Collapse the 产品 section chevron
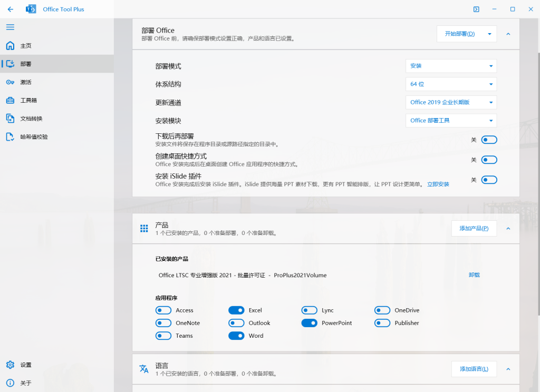Screen dimensions: 540x392 pos(508,228)
